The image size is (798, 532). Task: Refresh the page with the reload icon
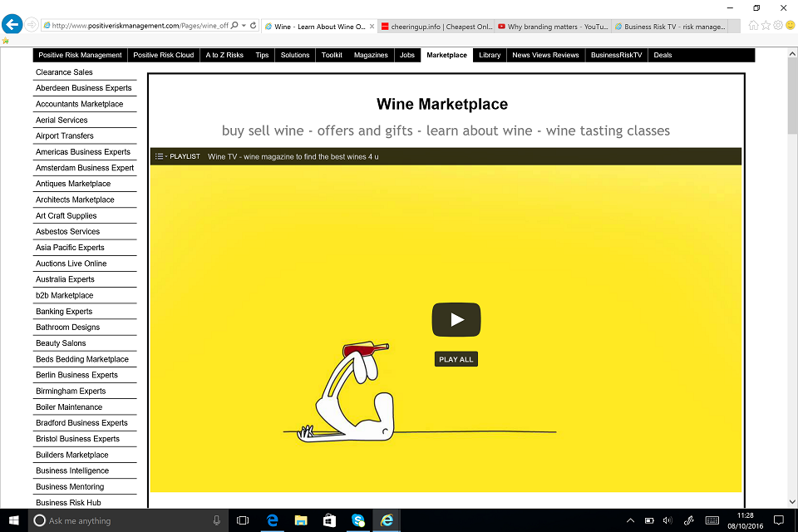253,26
